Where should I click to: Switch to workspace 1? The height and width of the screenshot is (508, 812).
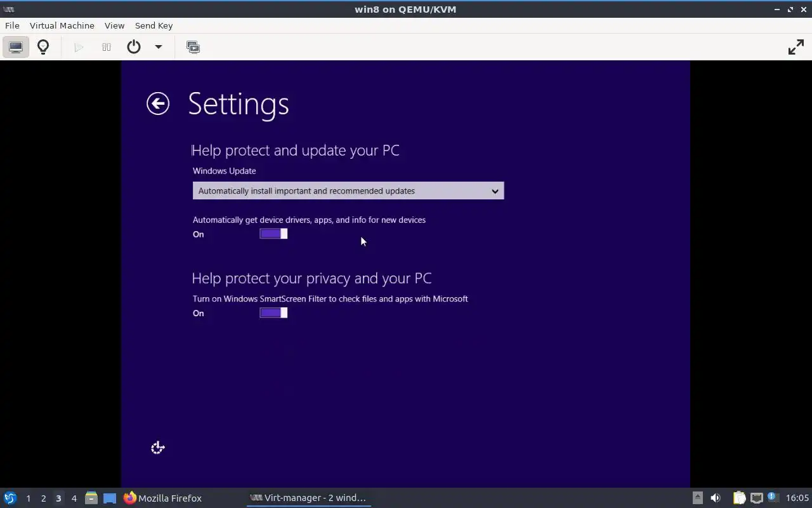28,498
